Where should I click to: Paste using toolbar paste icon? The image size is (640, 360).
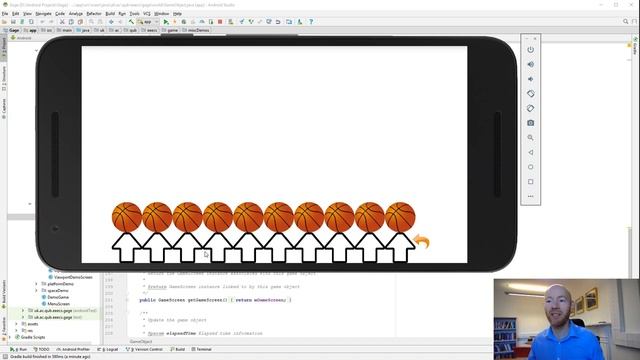[x=80, y=22]
